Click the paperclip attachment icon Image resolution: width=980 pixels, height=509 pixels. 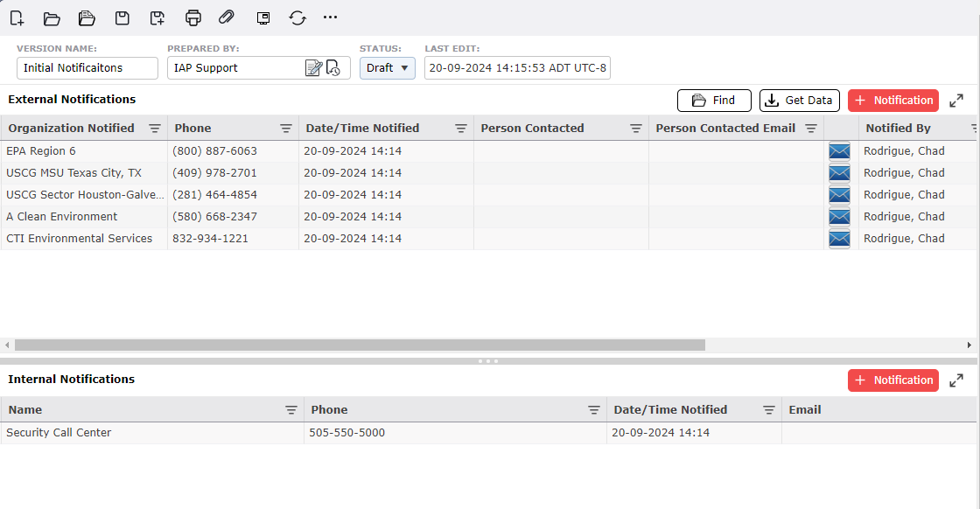tap(227, 17)
